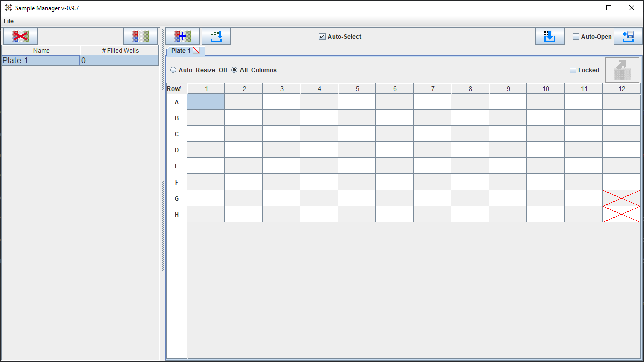
Task: Select well C6 in the plate grid
Action: coord(394,134)
